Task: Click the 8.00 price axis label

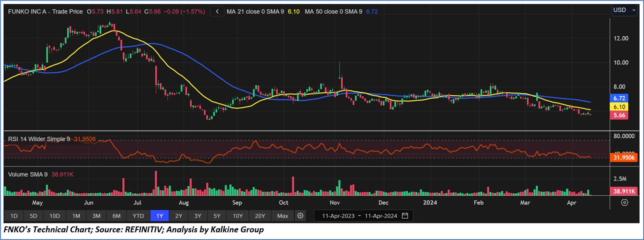Action: [620, 87]
